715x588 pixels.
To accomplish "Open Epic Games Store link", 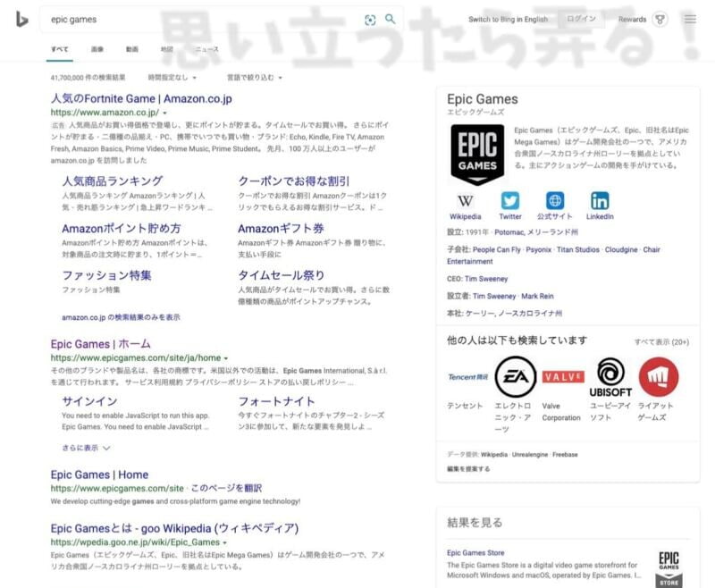I will [475, 552].
